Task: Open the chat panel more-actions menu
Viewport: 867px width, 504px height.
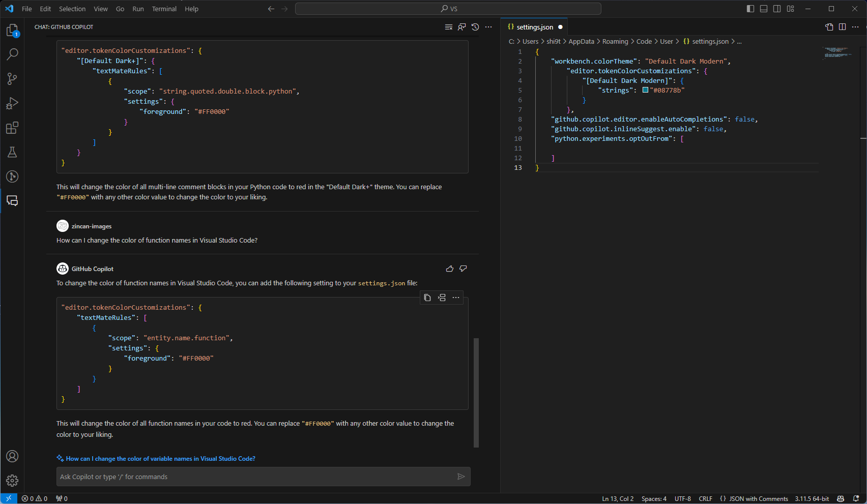Action: coord(488,27)
